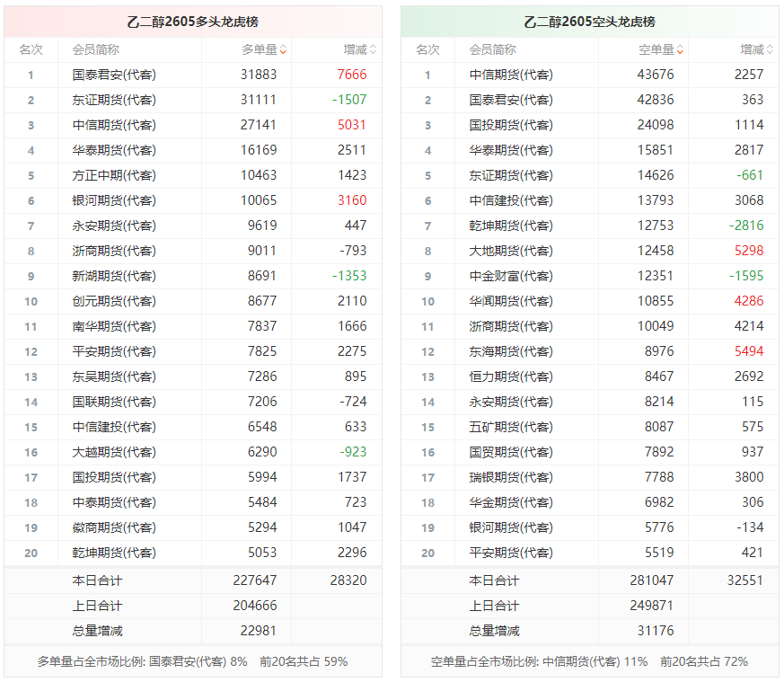
Task: Click 中金财富(代客) member name
Action: pos(511,276)
